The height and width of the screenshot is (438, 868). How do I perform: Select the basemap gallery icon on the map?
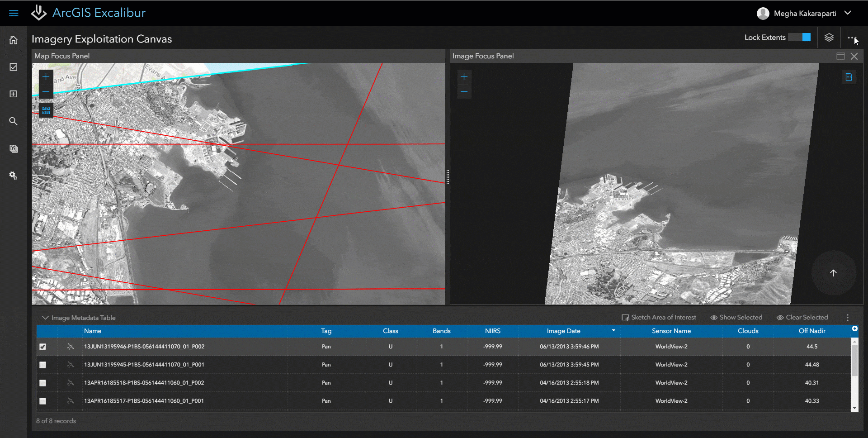pos(46,109)
